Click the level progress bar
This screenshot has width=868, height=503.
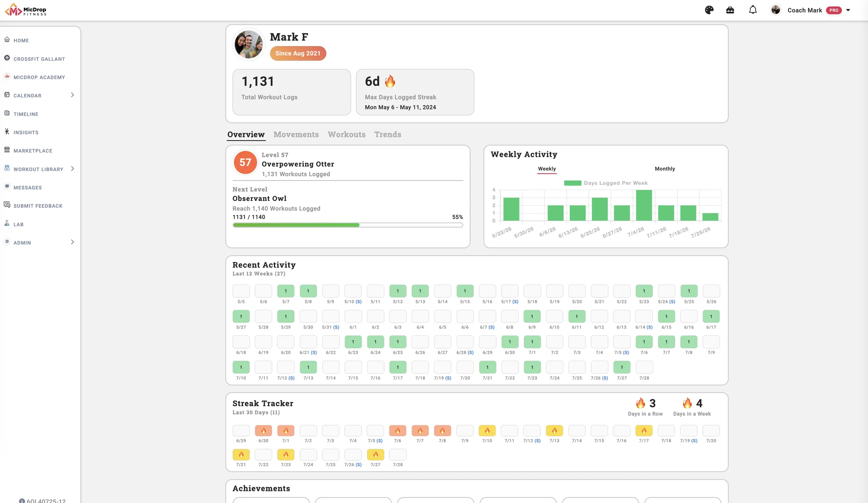tap(348, 225)
